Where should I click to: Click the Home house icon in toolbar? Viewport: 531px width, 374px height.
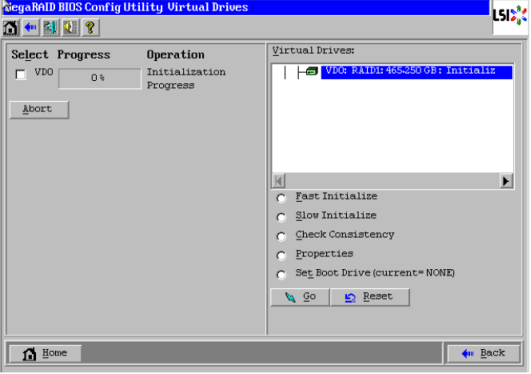(11, 27)
